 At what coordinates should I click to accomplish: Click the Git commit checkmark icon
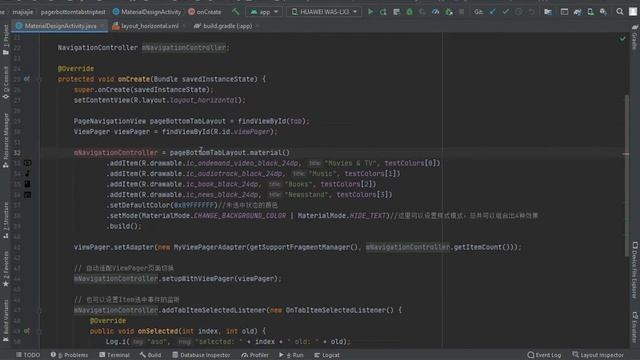(505, 12)
